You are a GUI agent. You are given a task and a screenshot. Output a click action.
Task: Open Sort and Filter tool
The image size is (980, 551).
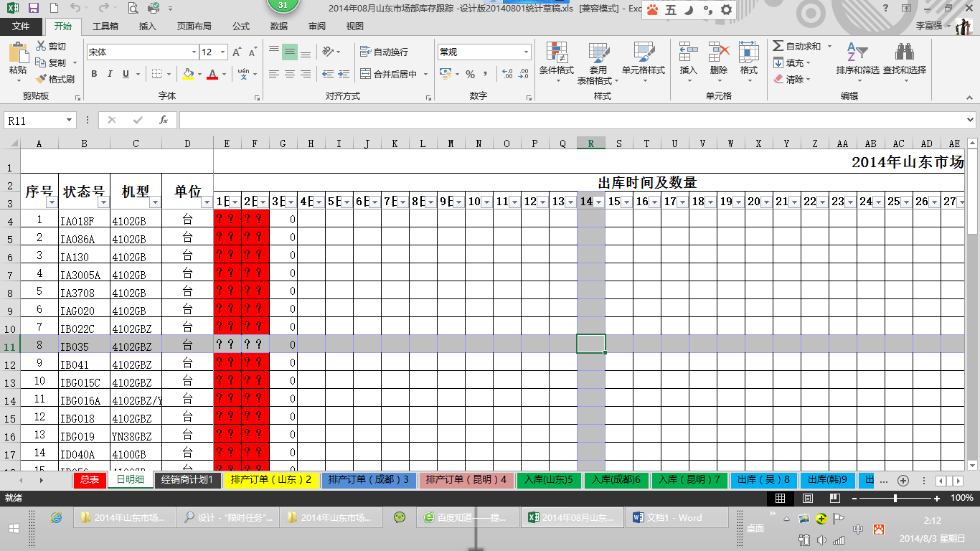[x=857, y=52]
